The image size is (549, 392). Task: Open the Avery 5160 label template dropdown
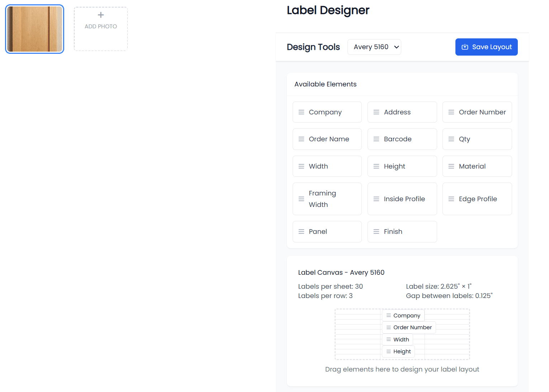(x=374, y=47)
